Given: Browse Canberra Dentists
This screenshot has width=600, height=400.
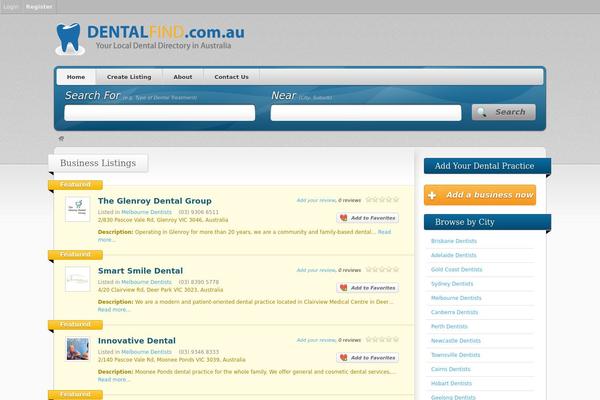Looking at the screenshot, I should point(454,312).
